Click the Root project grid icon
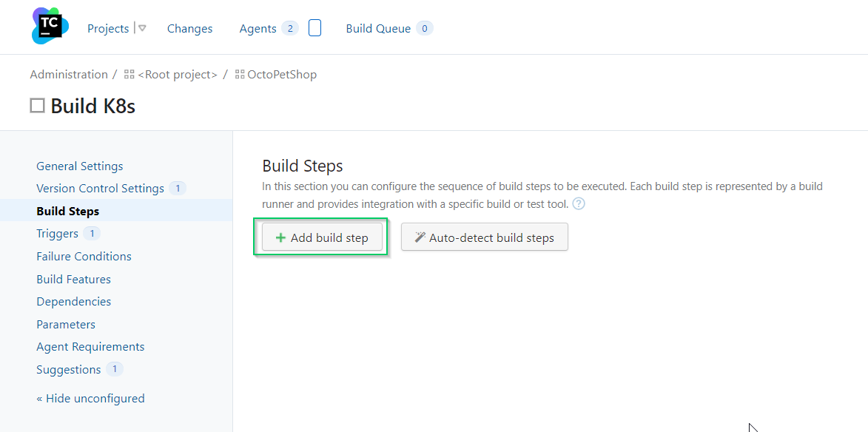Image resolution: width=868 pixels, height=432 pixels. (129, 75)
